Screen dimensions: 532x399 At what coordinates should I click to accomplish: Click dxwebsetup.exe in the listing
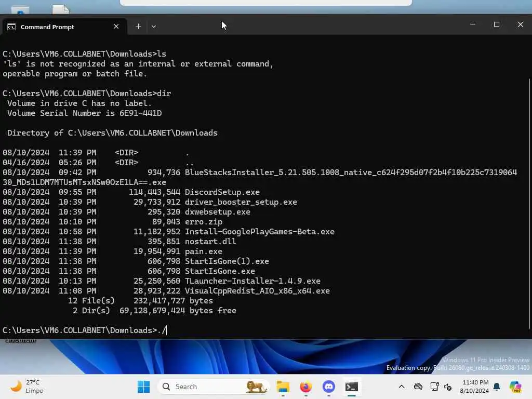(218, 212)
